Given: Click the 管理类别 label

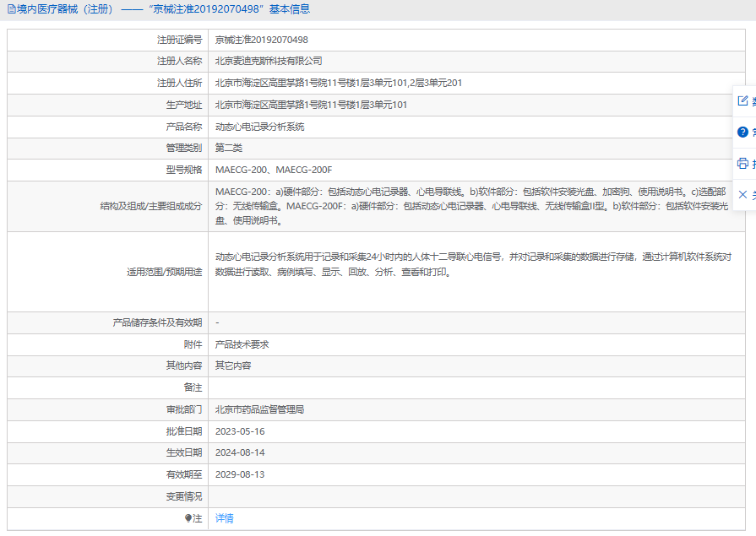Looking at the screenshot, I should point(183,148).
